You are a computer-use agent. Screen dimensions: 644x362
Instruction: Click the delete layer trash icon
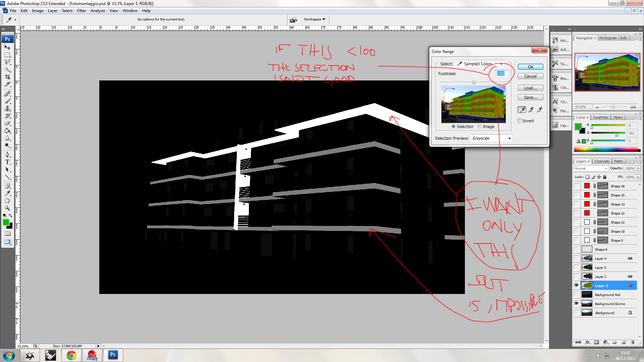(x=633, y=342)
